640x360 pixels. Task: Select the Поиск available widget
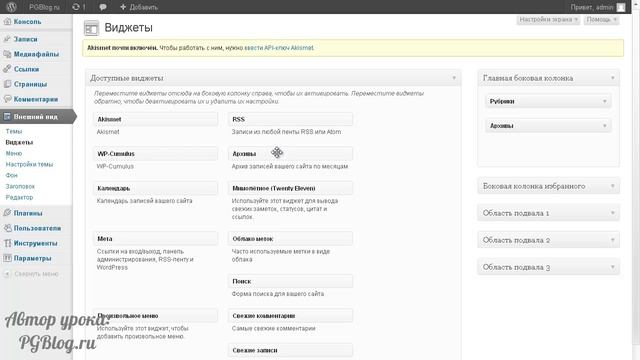coord(290,281)
